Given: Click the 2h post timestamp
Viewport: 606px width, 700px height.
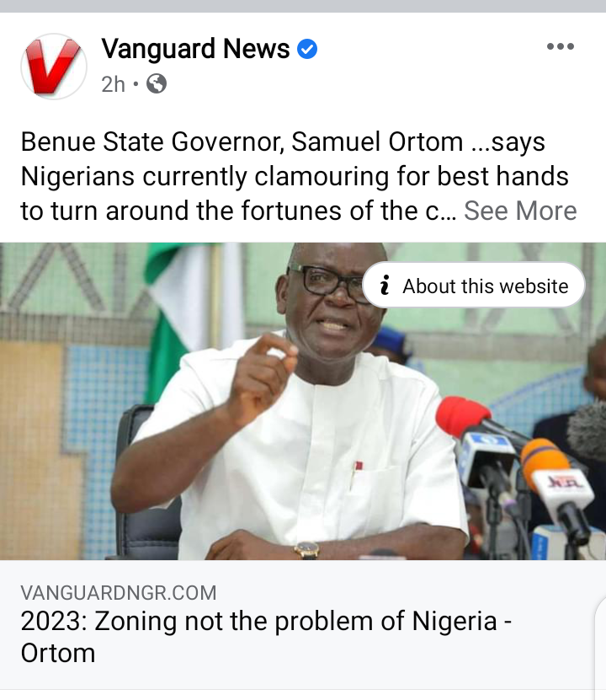Looking at the screenshot, I should (113, 84).
